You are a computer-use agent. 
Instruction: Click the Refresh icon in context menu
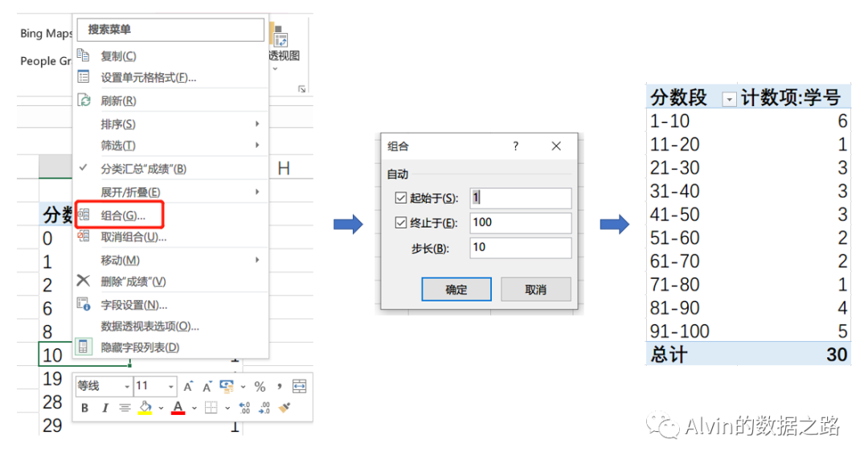pos(84,101)
